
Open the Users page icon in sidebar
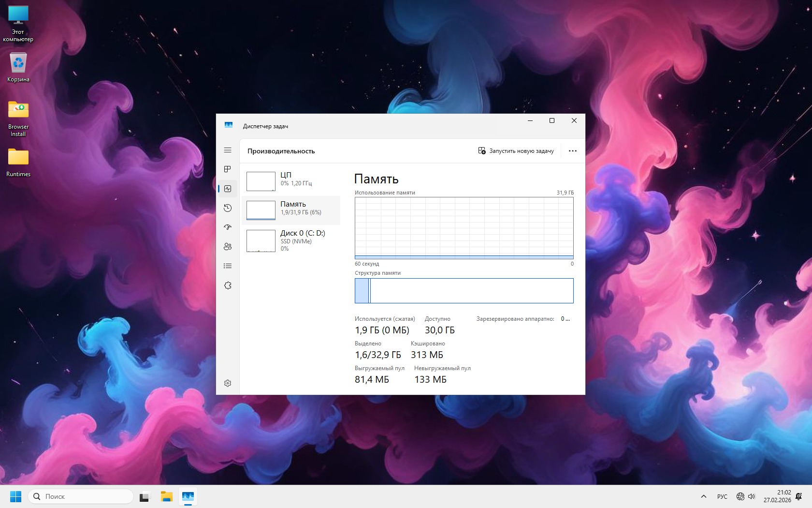228,247
